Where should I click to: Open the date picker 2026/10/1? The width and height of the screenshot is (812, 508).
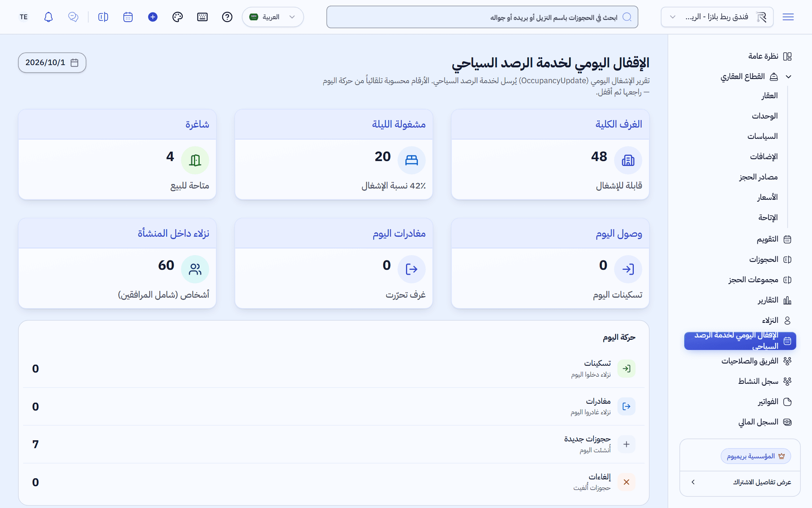pos(52,62)
